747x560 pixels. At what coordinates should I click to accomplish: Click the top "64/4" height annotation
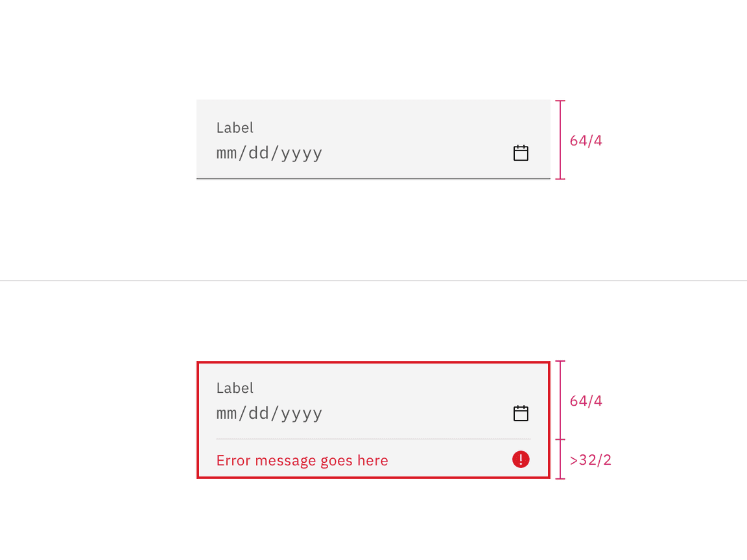586,141
